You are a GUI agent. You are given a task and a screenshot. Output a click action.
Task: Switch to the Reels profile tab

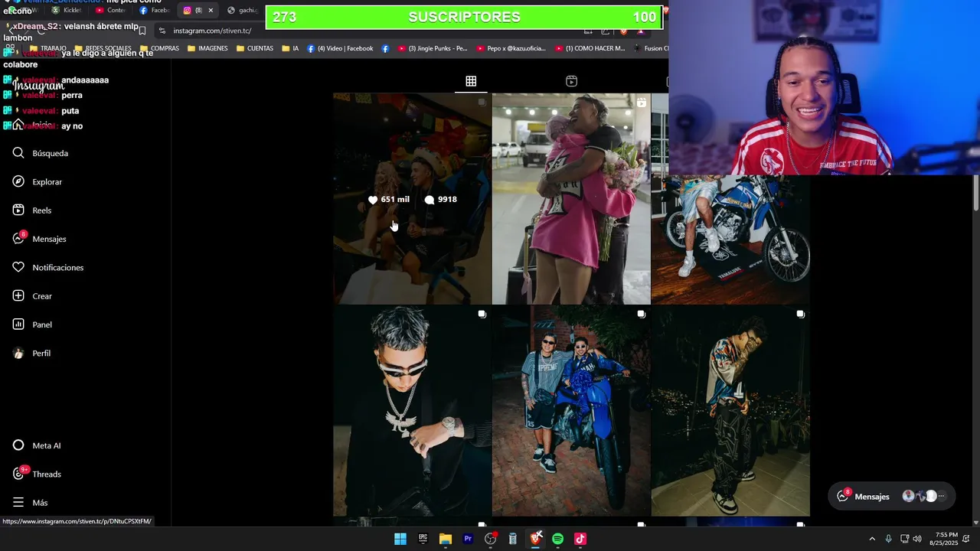[571, 81]
